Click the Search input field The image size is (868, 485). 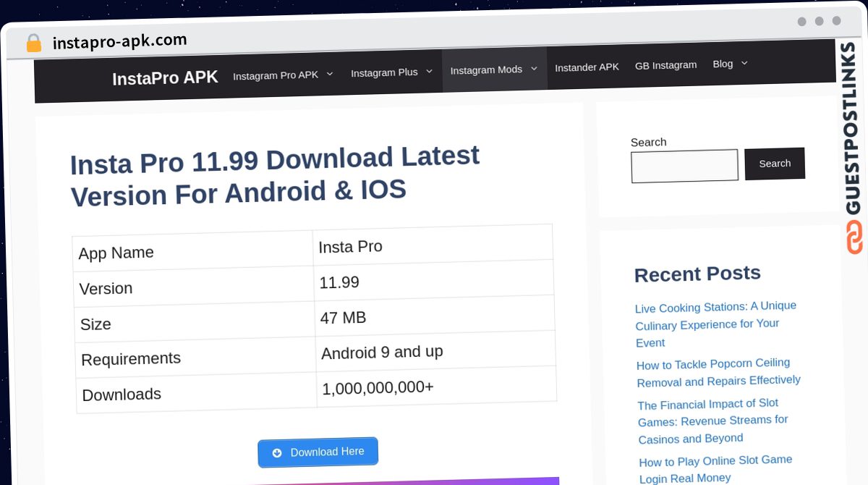(x=684, y=166)
